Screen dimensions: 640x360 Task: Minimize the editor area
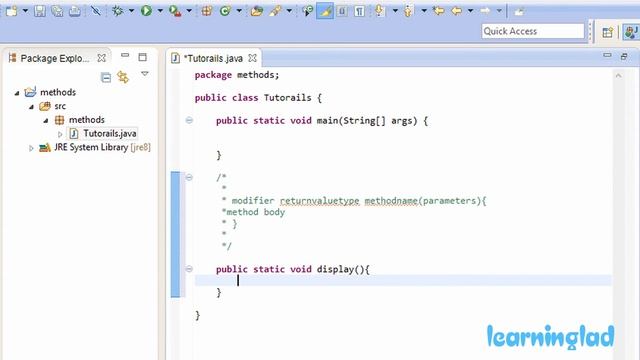pos(607,55)
